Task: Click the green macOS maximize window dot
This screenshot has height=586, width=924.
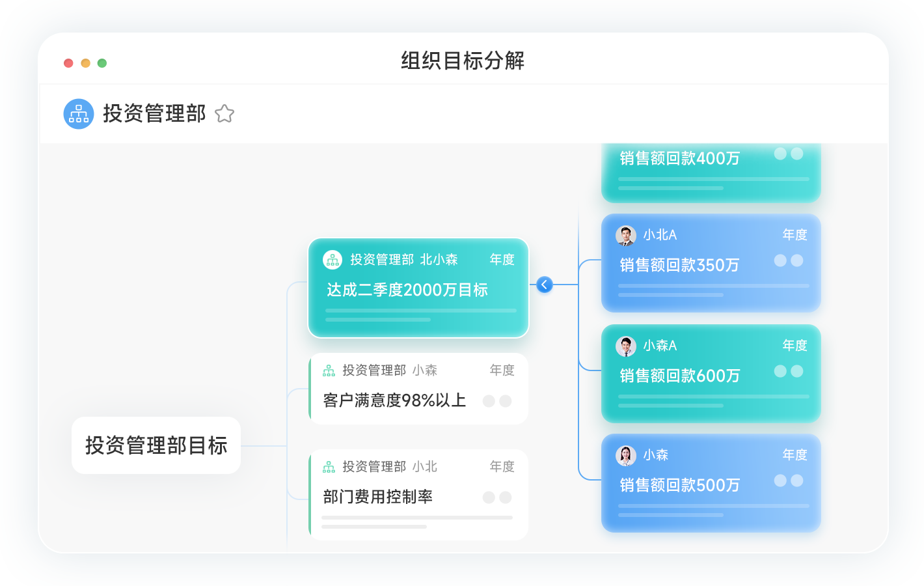Action: point(102,63)
